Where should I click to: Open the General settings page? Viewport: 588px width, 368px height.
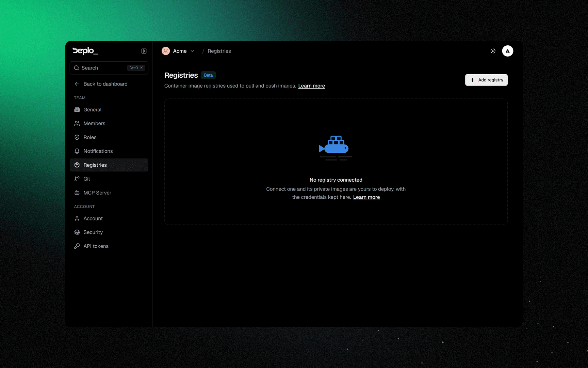point(109,110)
